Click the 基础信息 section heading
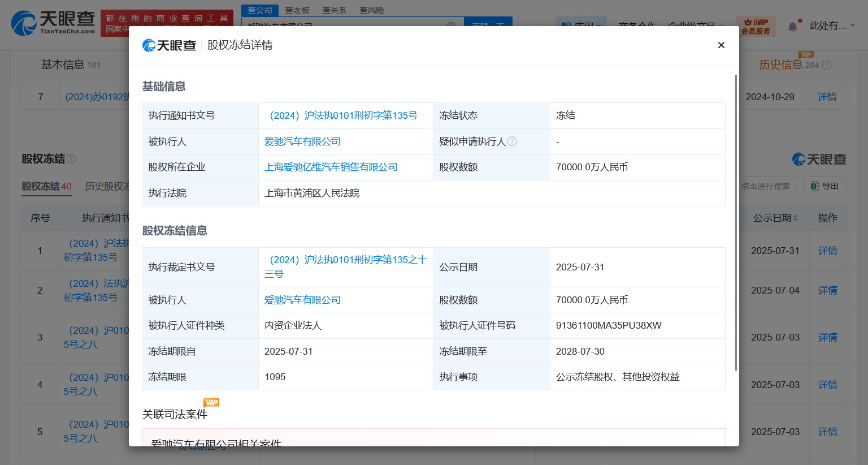This screenshot has height=465, width=868. point(164,87)
